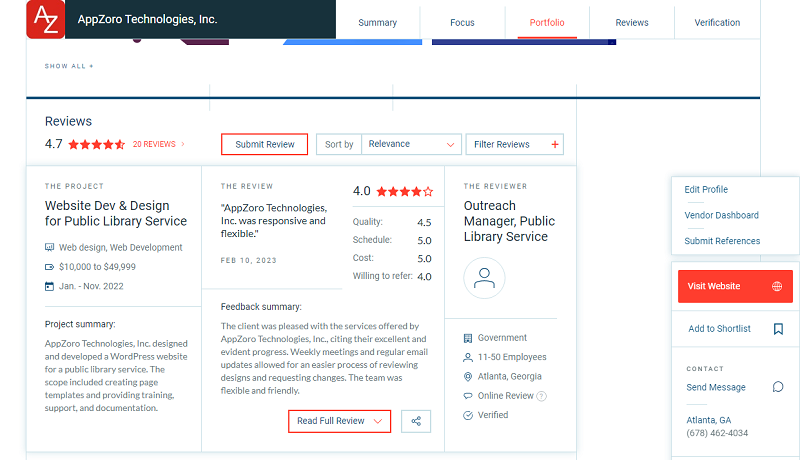Click the price tag icon by $10,000
This screenshot has width=800, height=460.
coord(49,267)
